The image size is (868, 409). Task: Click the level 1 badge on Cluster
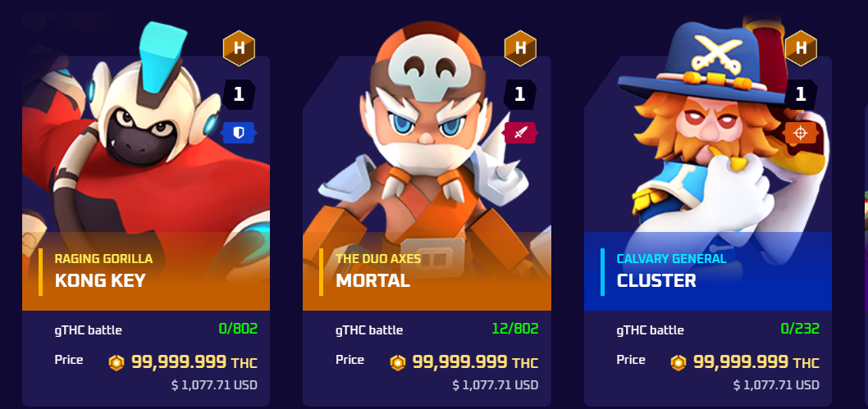coord(801,94)
